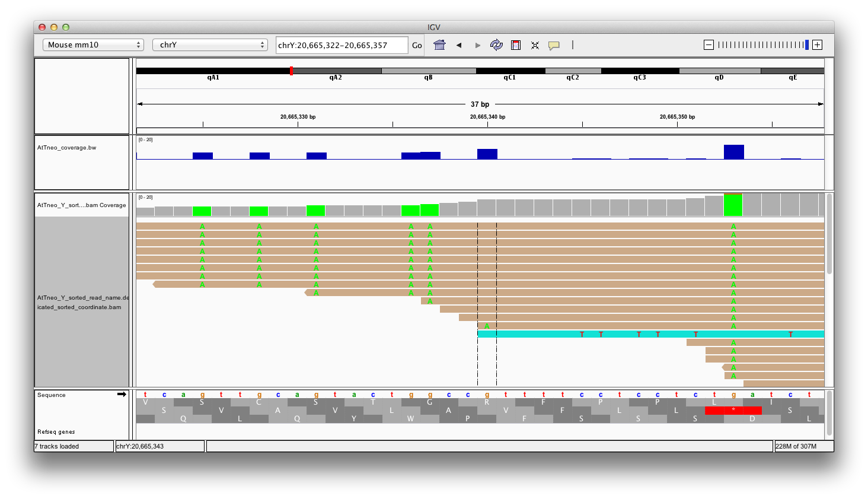Click the alignment track vertical scrollbar
Screen dimensions: 868x499
point(829,234)
